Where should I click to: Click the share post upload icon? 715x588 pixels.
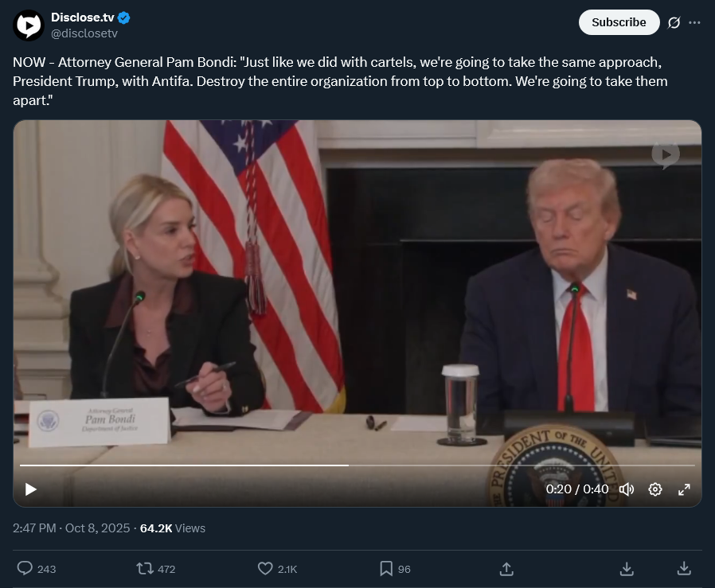pos(506,568)
